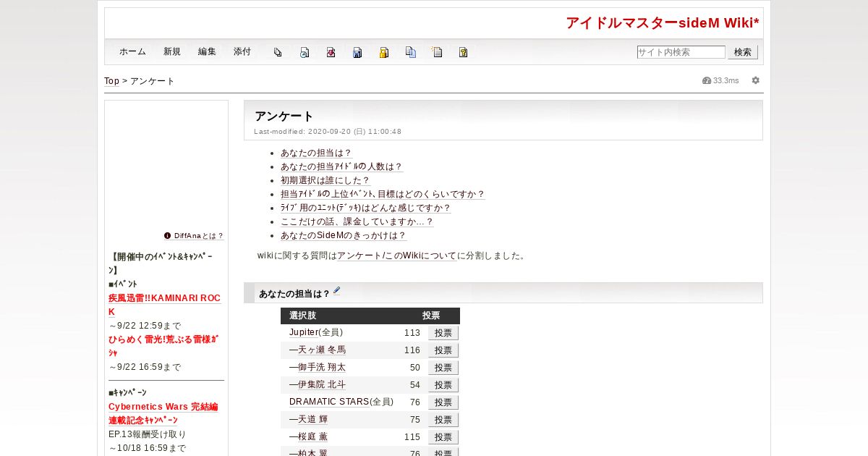This screenshot has width=868, height=456.
Task: Vote for 桜庭 薫 with 投票 button
Action: [443, 437]
